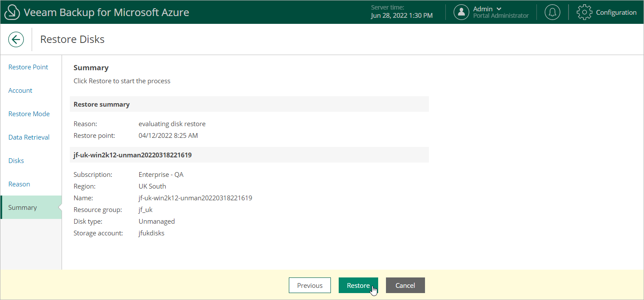This screenshot has width=644, height=300.
Task: Select the Data Retrieval step
Action: tap(29, 137)
